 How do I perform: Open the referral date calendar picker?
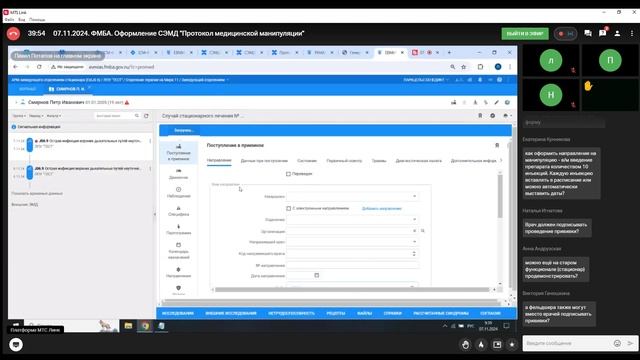316,276
